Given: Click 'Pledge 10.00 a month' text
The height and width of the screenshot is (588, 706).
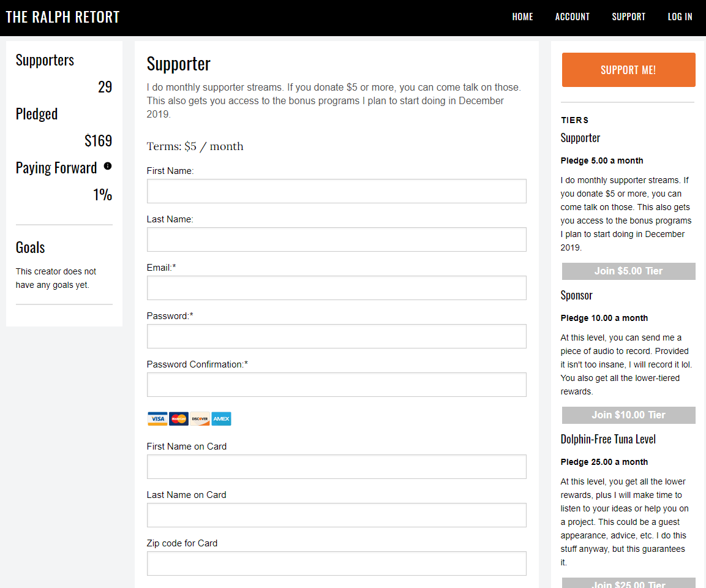Looking at the screenshot, I should tap(604, 318).
